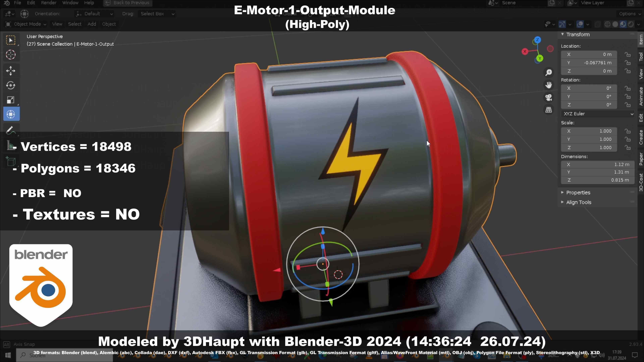Toggle Location Y lock

click(628, 63)
